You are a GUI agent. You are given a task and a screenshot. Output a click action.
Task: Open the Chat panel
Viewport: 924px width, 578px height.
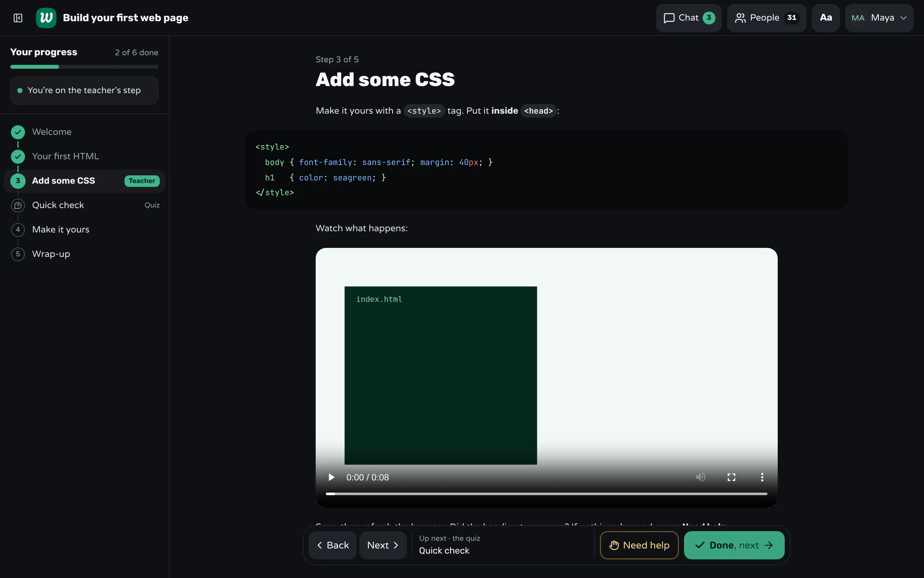tap(689, 18)
